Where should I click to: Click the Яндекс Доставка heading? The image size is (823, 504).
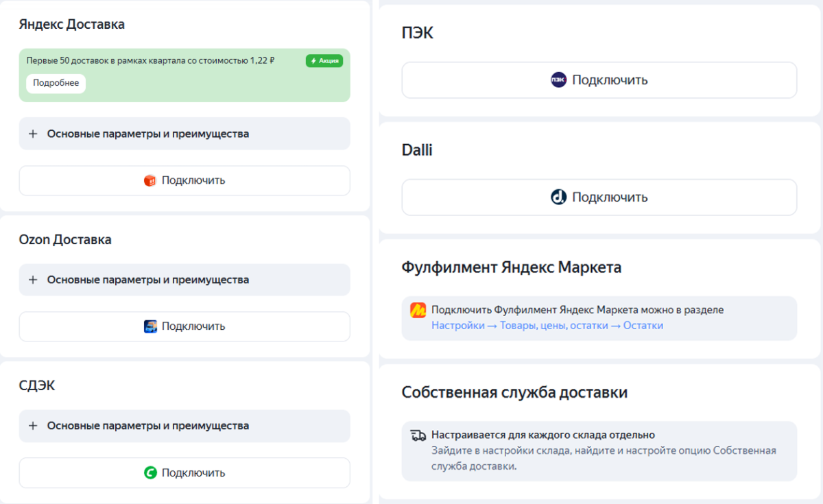click(72, 25)
